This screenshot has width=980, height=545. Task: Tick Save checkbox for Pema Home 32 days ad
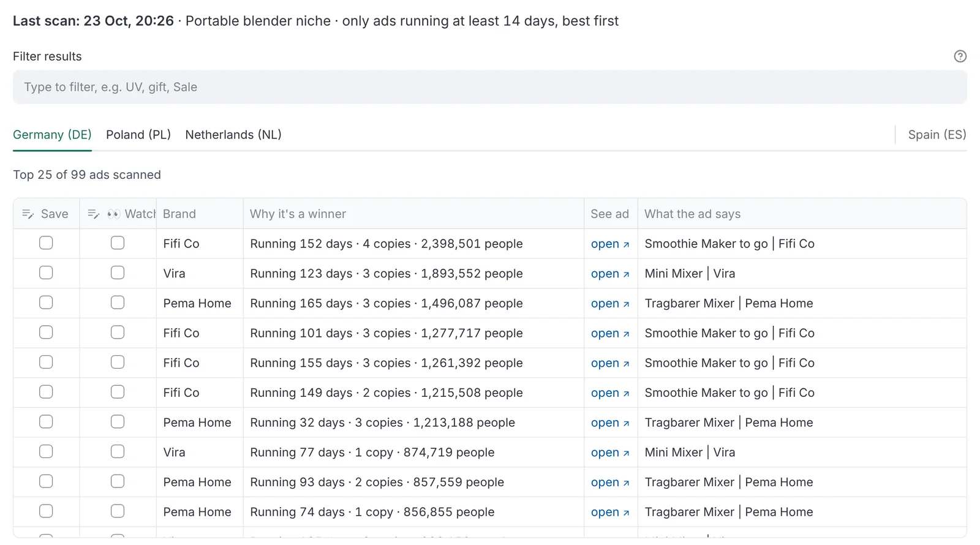pyautogui.click(x=46, y=422)
